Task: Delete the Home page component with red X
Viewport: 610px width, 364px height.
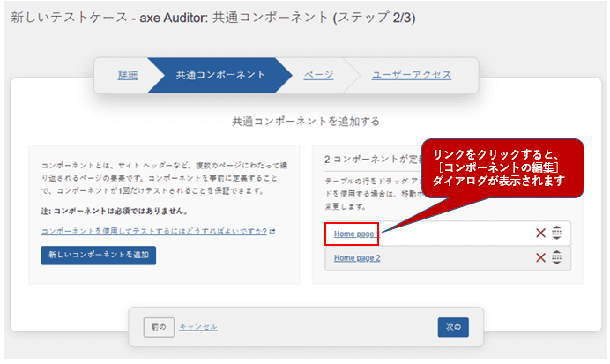Action: click(x=541, y=233)
